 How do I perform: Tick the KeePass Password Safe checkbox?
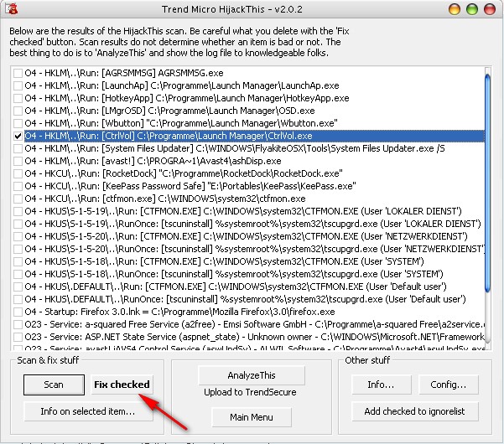[x=18, y=186]
